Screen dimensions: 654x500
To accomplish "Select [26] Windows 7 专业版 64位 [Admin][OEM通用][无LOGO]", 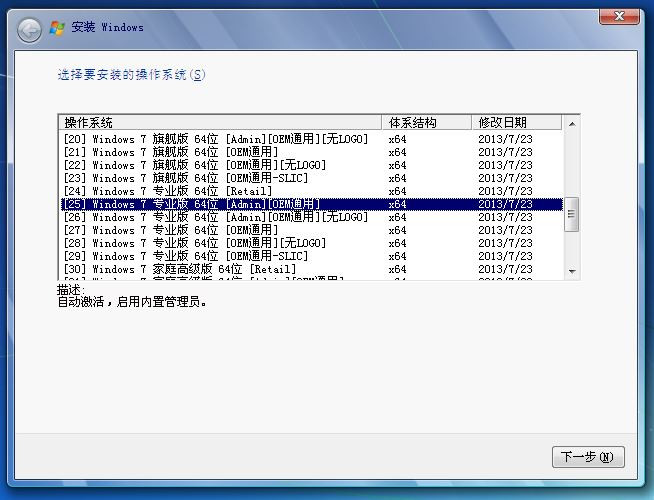I will pyautogui.click(x=312, y=217).
